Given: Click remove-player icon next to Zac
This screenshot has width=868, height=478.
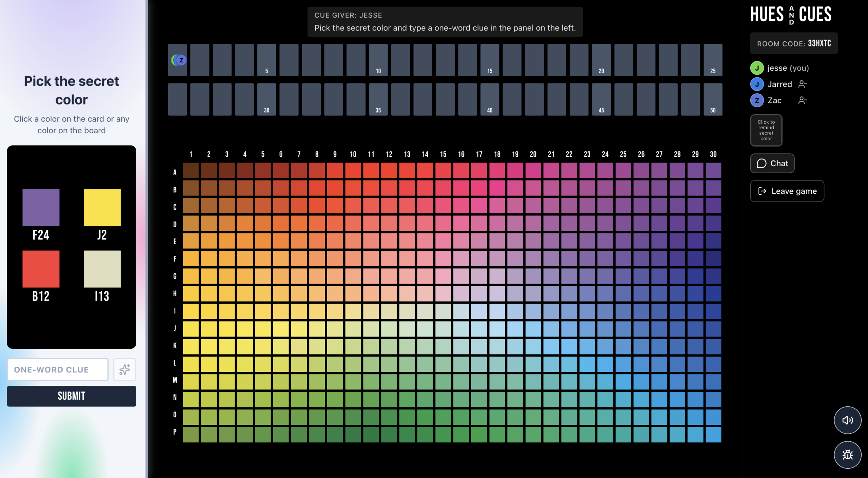Looking at the screenshot, I should pyautogui.click(x=802, y=100).
